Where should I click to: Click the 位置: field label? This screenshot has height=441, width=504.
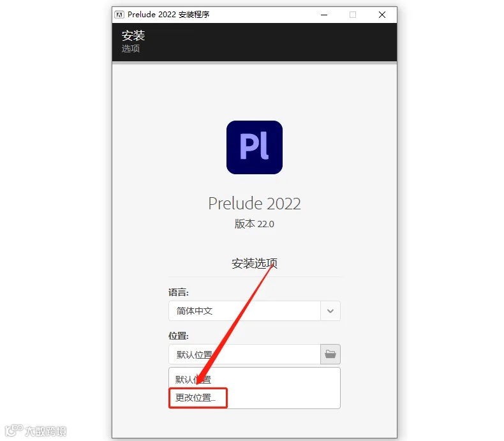click(179, 336)
